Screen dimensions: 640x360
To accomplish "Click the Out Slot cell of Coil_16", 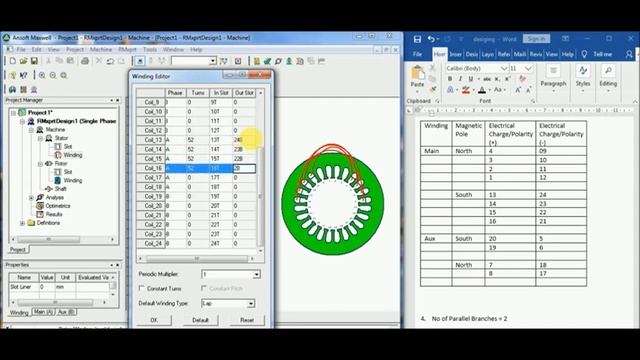I will tap(244, 168).
